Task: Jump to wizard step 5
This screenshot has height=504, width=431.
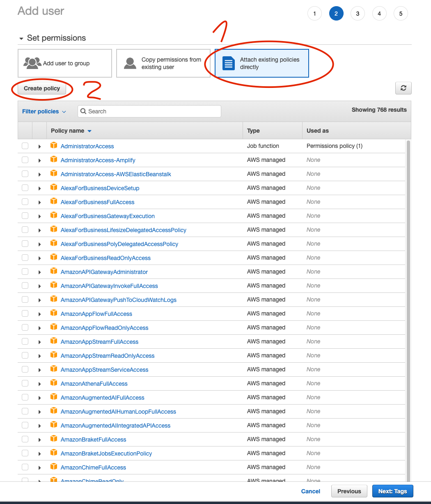Action: (x=401, y=14)
